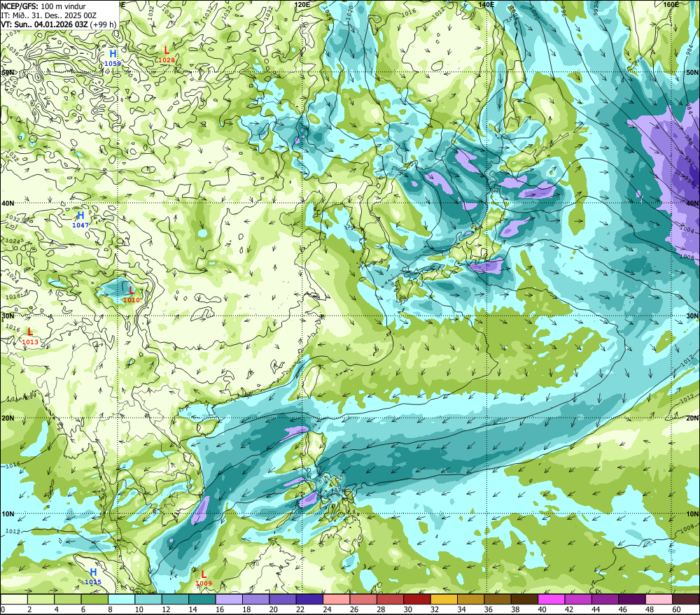700x615 pixels.
Task: Pick the light cyan 8–10 legend swatch
Action: (x=121, y=599)
